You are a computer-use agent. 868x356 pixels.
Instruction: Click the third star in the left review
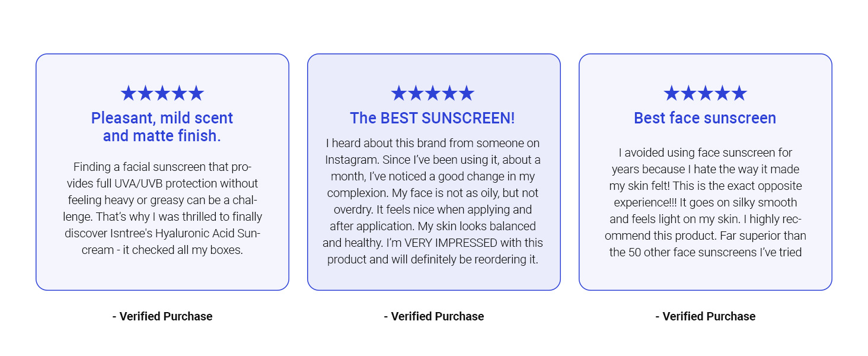pyautogui.click(x=162, y=93)
